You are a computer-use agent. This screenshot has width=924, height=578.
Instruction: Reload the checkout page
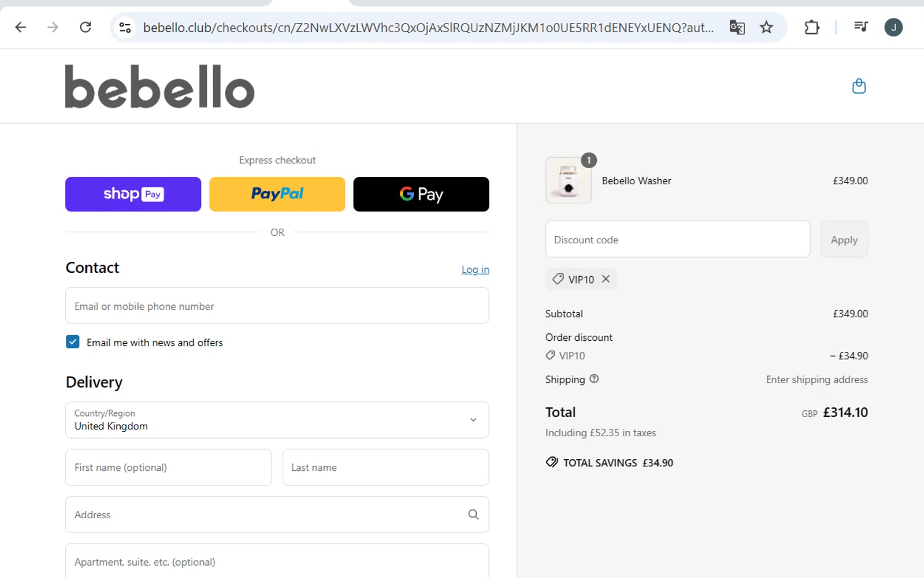pyautogui.click(x=86, y=27)
